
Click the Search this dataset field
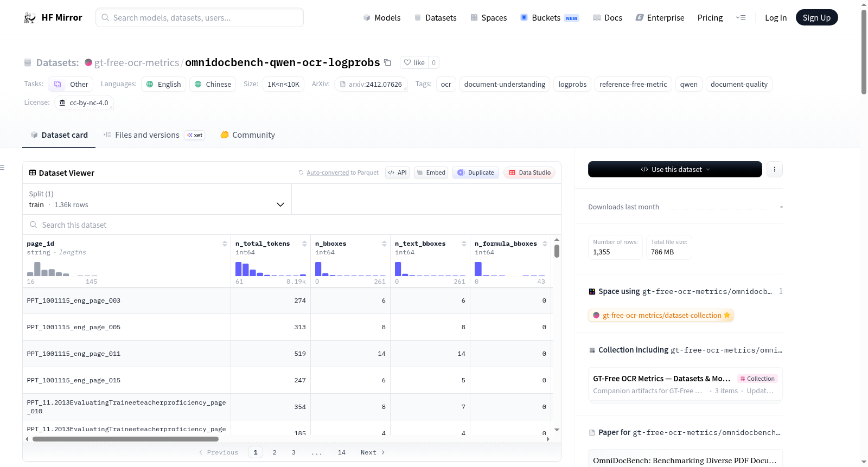tap(292, 225)
